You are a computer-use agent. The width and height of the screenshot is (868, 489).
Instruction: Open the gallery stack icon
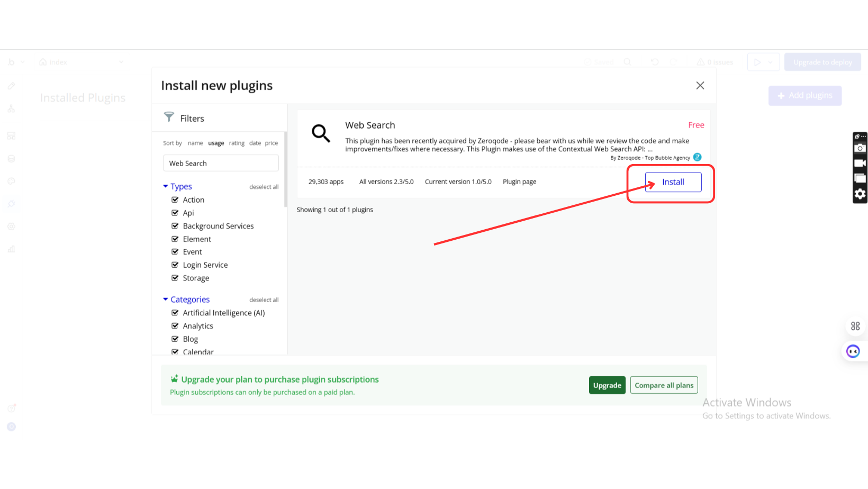[x=860, y=178]
